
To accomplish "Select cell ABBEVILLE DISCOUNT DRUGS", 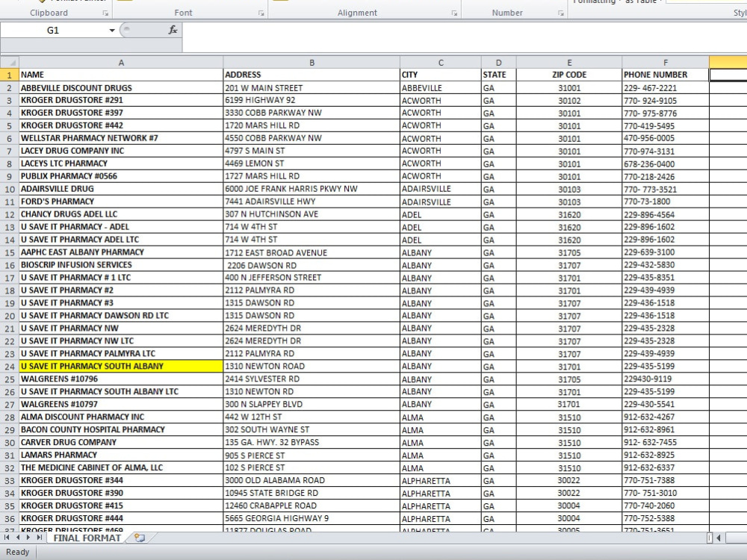I will (x=121, y=87).
